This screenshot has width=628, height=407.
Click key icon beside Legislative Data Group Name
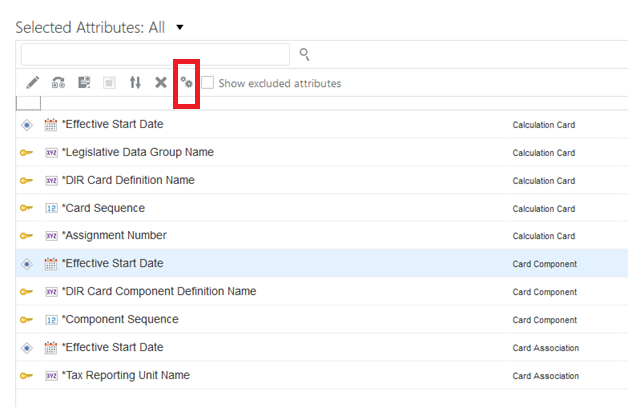tap(27, 153)
